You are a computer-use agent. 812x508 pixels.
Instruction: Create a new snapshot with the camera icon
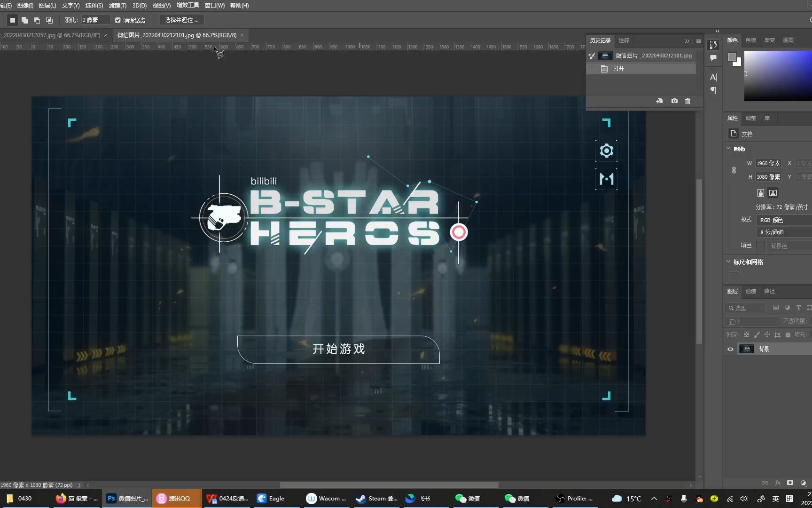click(x=674, y=101)
